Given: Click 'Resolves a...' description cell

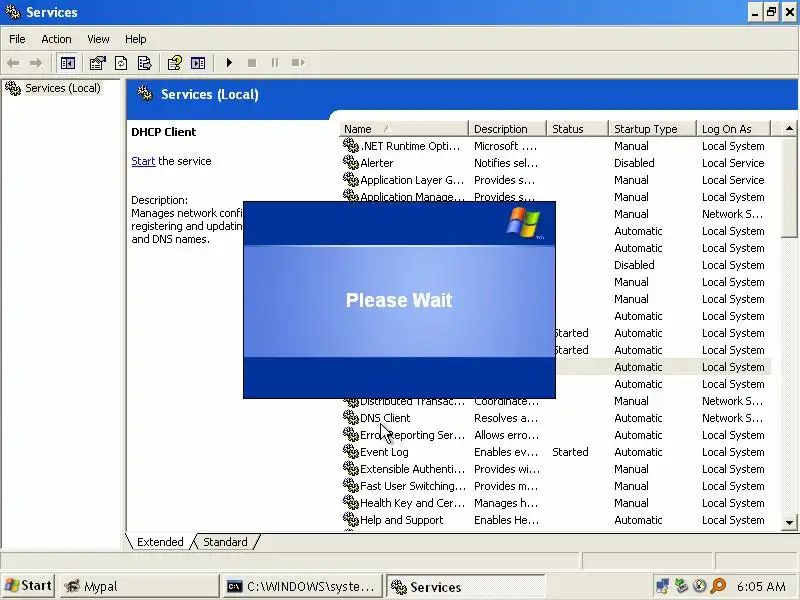Looking at the screenshot, I should [x=506, y=418].
